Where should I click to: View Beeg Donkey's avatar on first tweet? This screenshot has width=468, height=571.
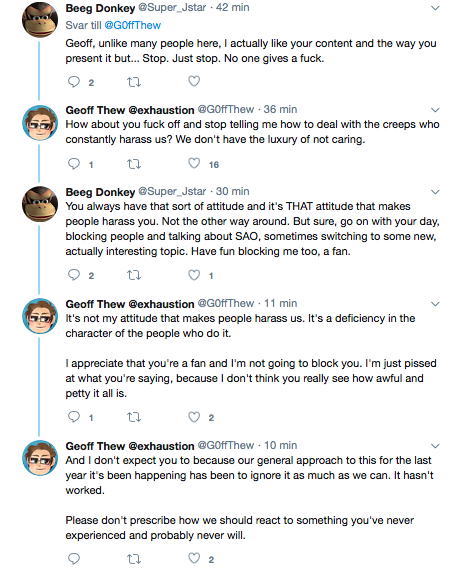40,19
